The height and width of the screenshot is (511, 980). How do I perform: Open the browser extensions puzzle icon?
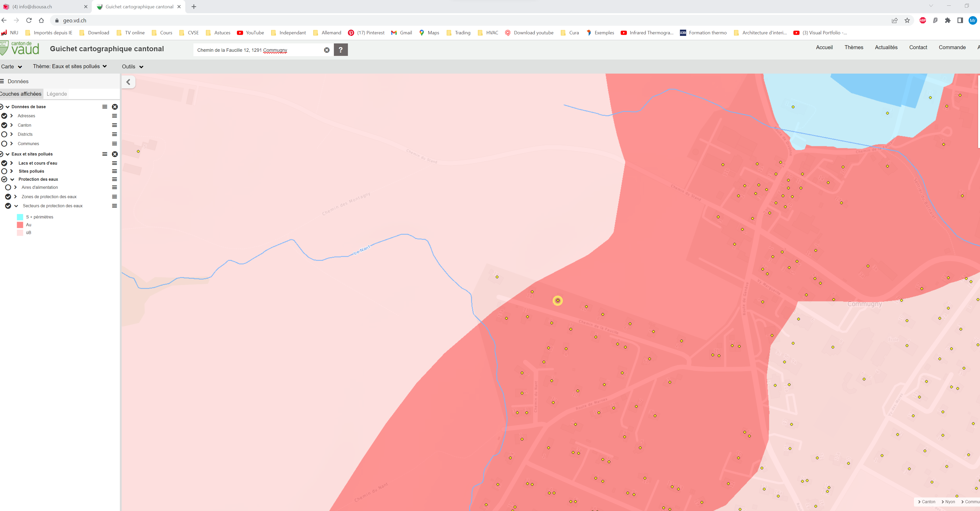[948, 21]
